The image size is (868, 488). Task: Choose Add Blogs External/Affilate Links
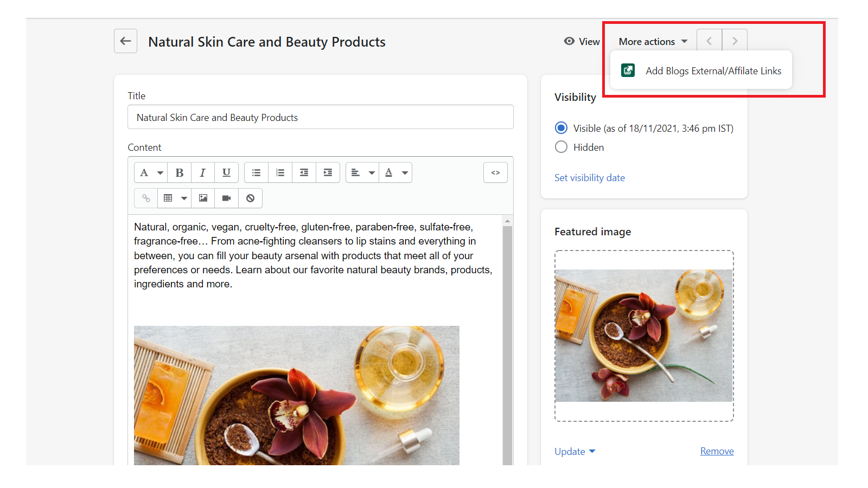pyautogui.click(x=713, y=70)
